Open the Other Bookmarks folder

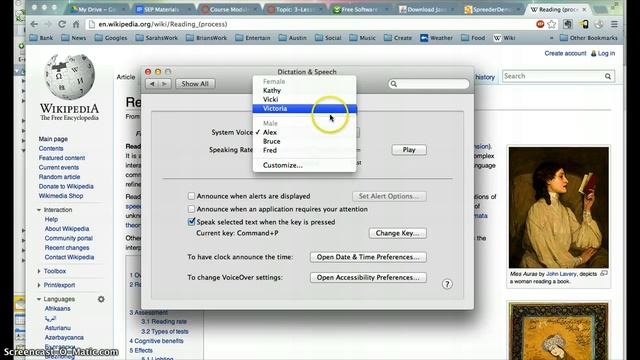588,38
